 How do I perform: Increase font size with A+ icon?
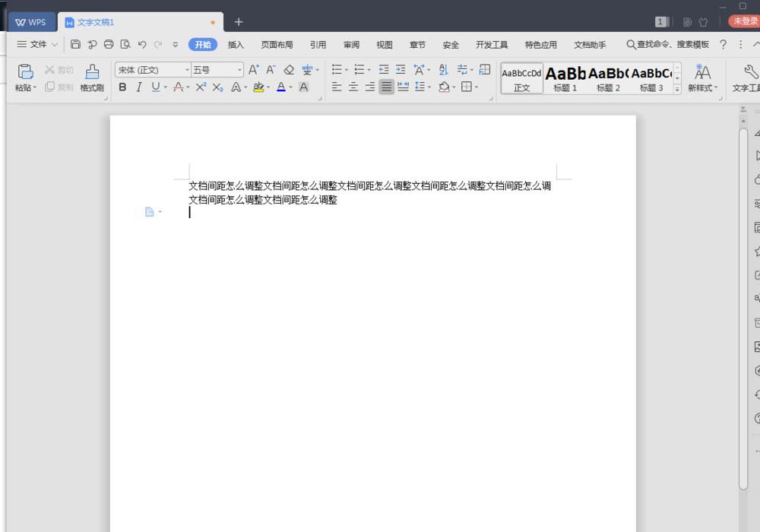coord(254,70)
